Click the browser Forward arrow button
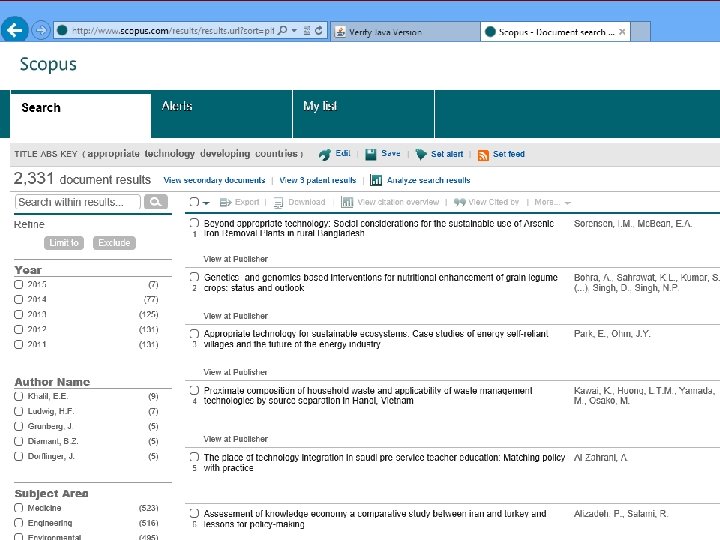 [41, 31]
